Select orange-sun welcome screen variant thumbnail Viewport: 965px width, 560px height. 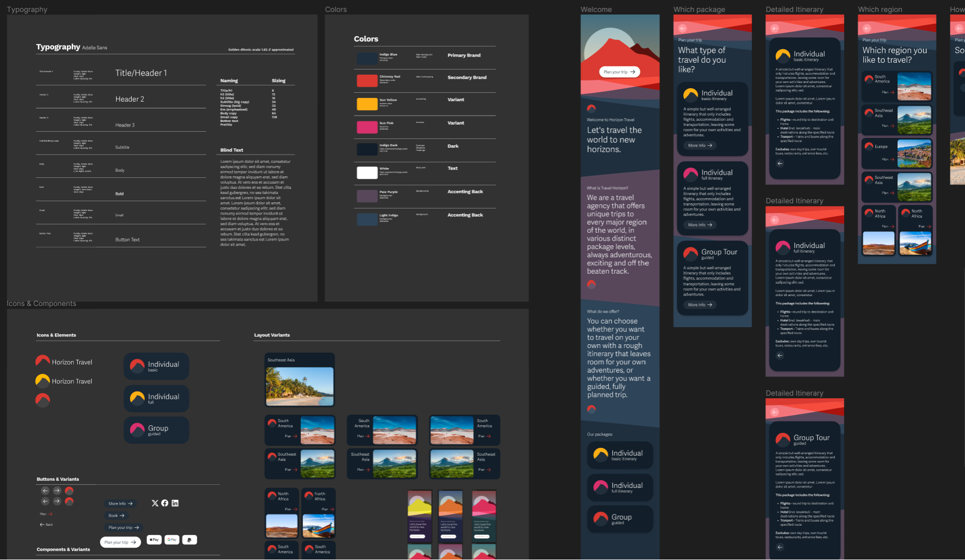(451, 516)
